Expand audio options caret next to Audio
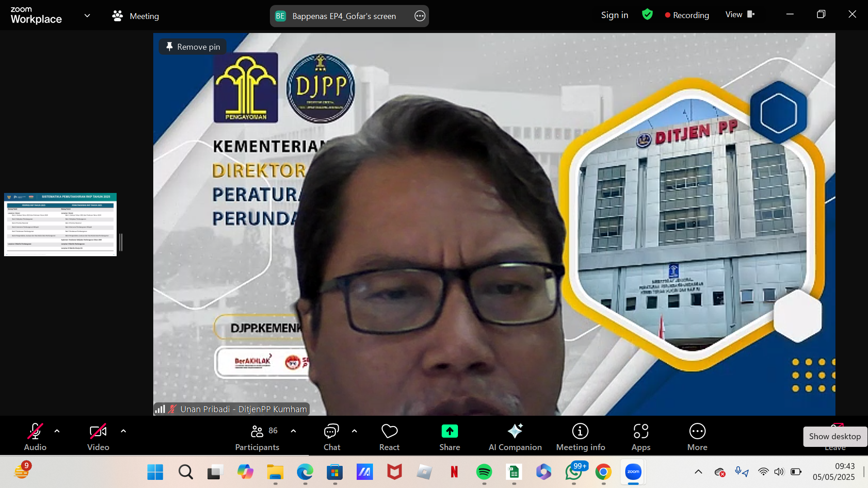This screenshot has width=868, height=488. coord(57,431)
